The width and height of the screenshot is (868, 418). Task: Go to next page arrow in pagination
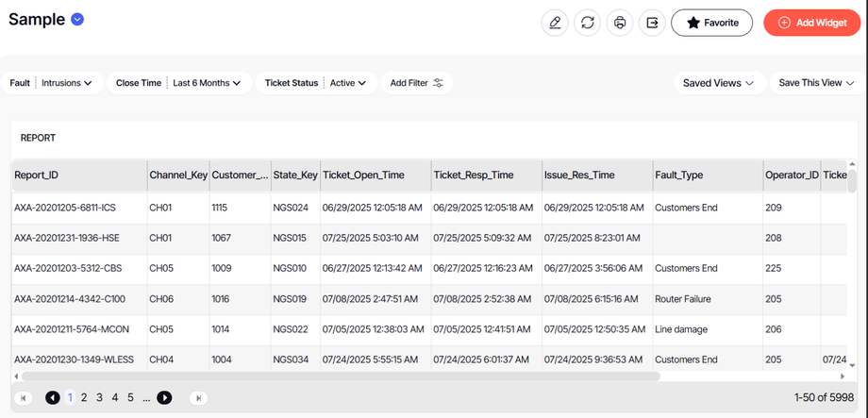click(164, 398)
